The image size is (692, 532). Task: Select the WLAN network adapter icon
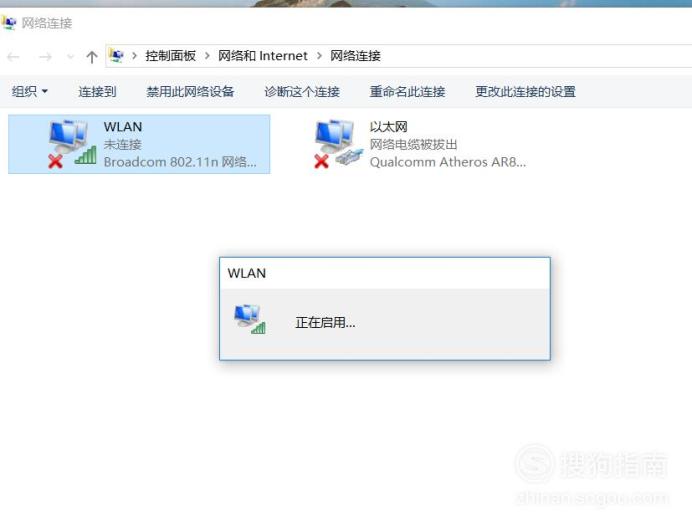click(72, 143)
